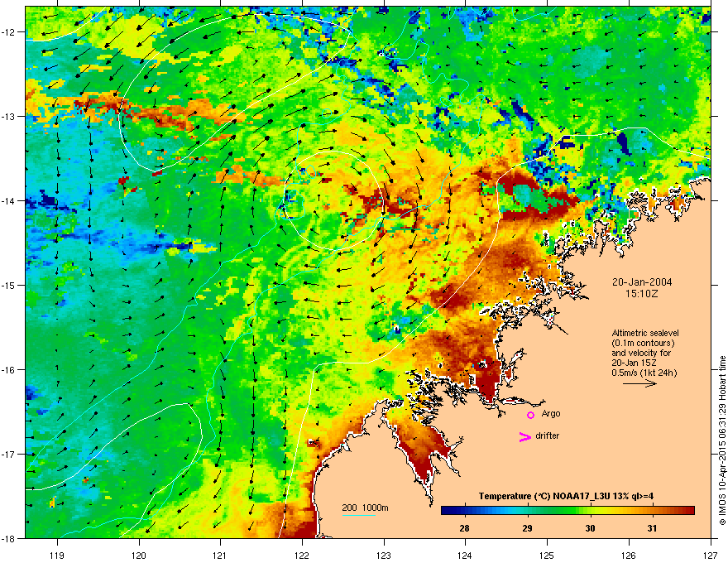728x563 pixels.
Task: Click the color bar value 31
Action: click(x=653, y=528)
